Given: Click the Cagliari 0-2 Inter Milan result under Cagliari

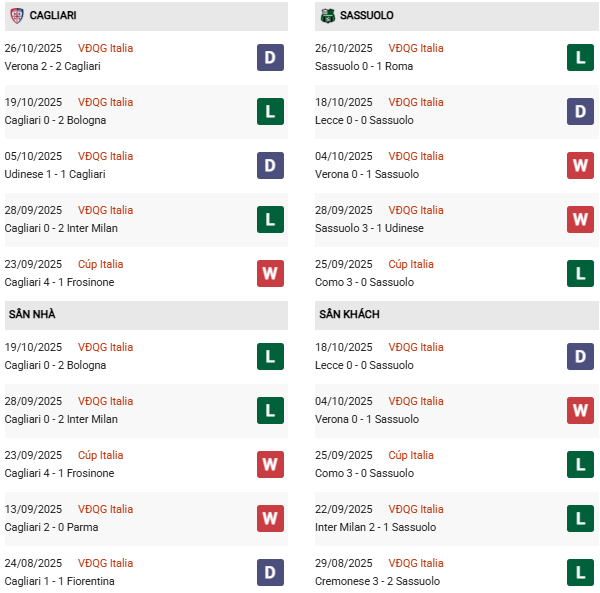Looking at the screenshot, I should [61, 228].
